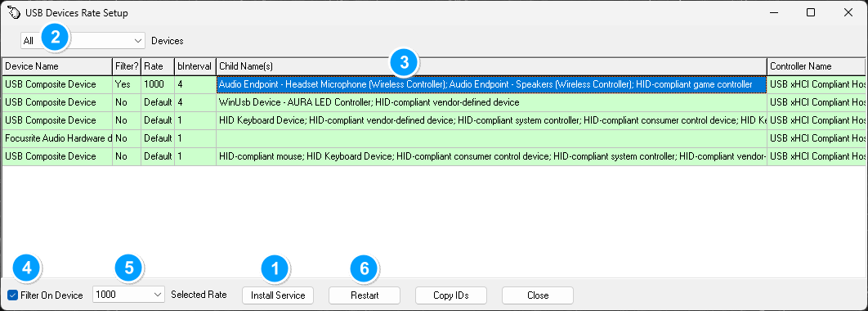Viewport: 868px width, 311px height.
Task: Click the Controller Name column header
Action: pos(816,66)
